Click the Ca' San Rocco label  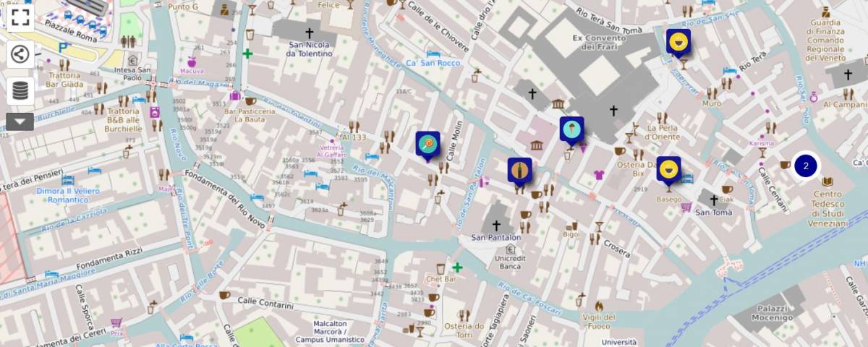coord(433,64)
